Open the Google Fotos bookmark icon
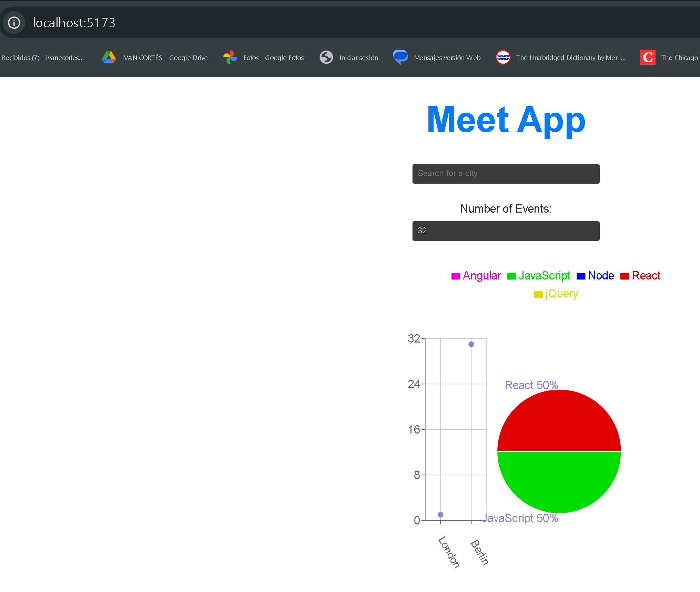 (230, 58)
